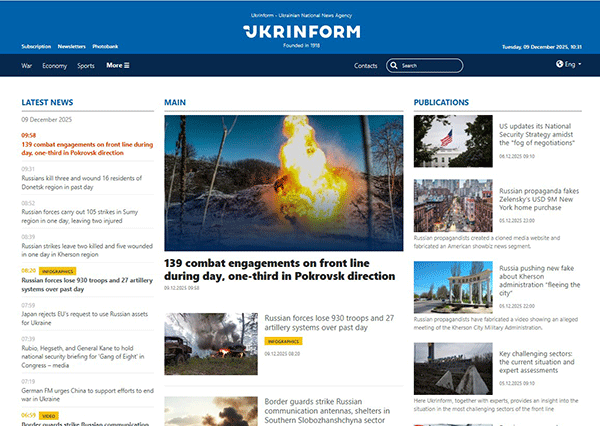Click the search magnifier icon
The width and height of the screenshot is (600, 426).
pyautogui.click(x=394, y=65)
